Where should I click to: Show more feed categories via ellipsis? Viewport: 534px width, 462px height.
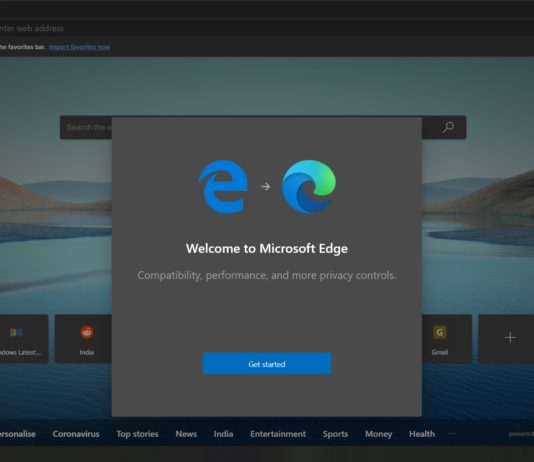[x=452, y=434]
